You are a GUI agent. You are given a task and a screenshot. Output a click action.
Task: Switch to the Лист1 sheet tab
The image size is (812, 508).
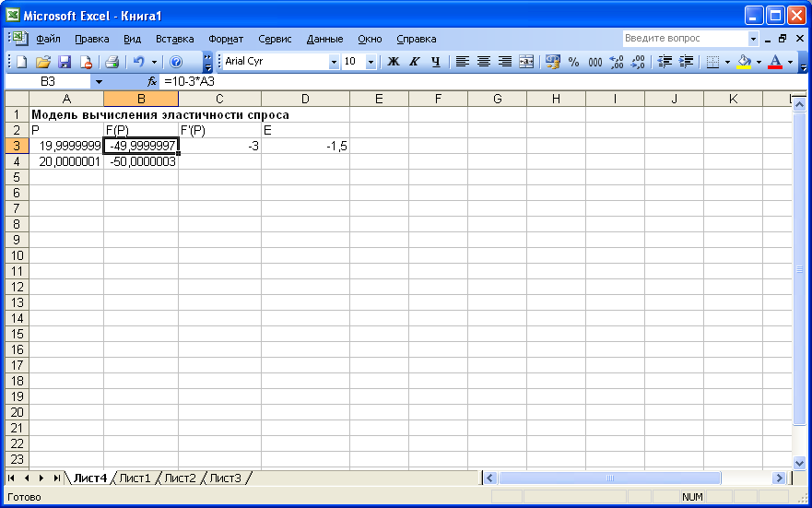135,478
